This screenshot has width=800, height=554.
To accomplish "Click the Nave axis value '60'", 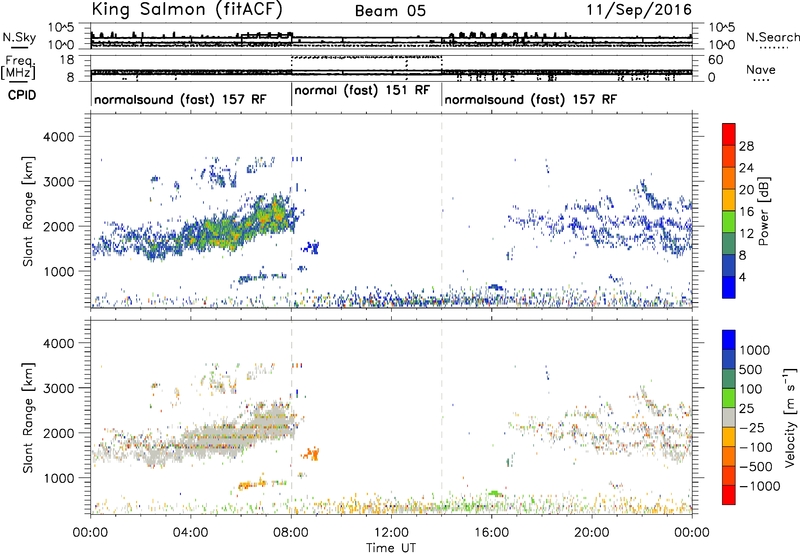I will click(x=715, y=60).
